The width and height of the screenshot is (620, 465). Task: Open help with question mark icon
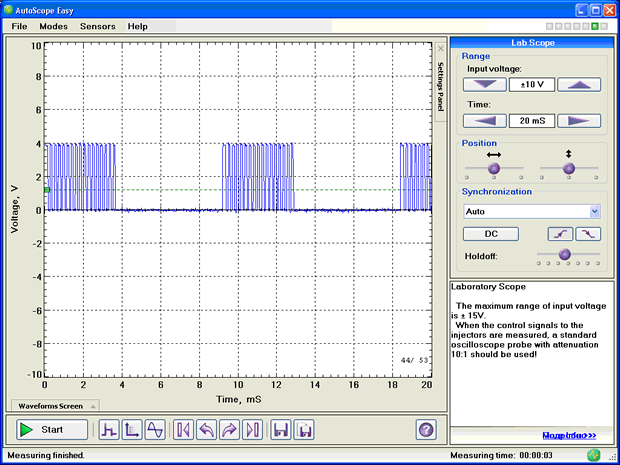coord(426,429)
